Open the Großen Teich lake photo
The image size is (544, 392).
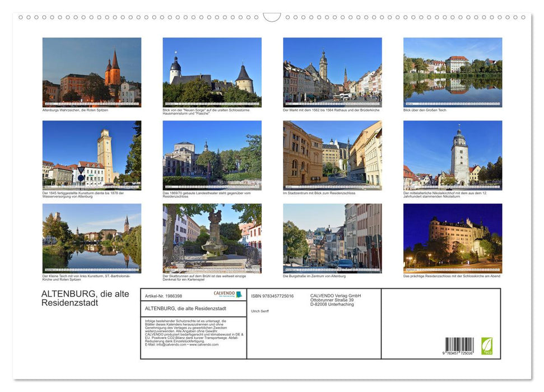coord(453,72)
